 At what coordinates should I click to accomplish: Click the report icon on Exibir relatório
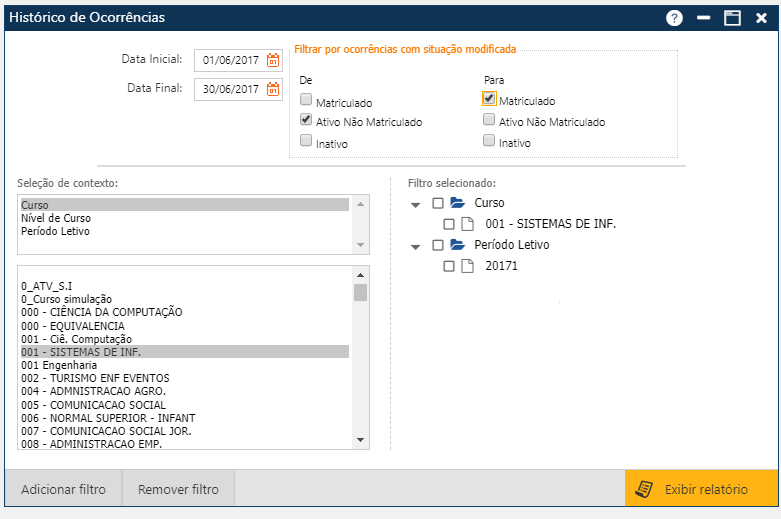(x=645, y=489)
